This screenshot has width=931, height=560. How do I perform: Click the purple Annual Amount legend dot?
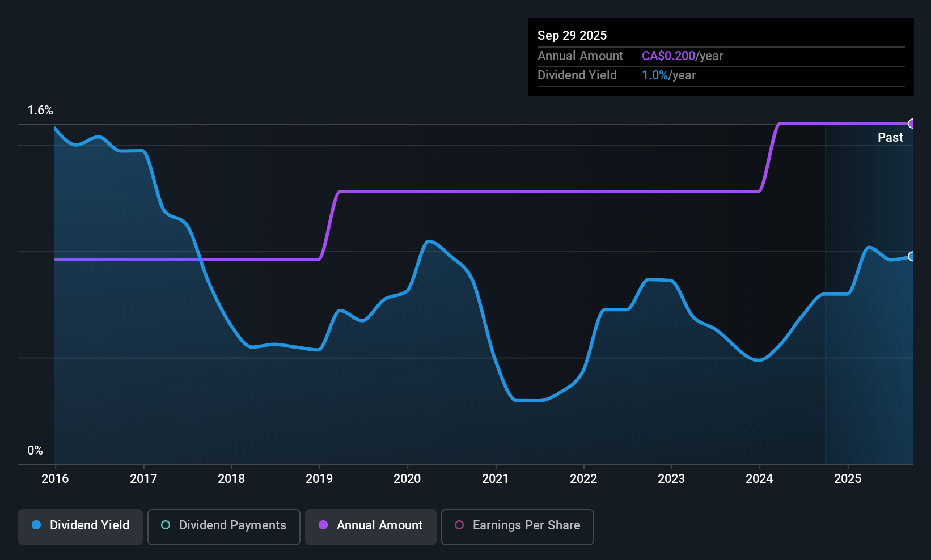click(x=323, y=525)
